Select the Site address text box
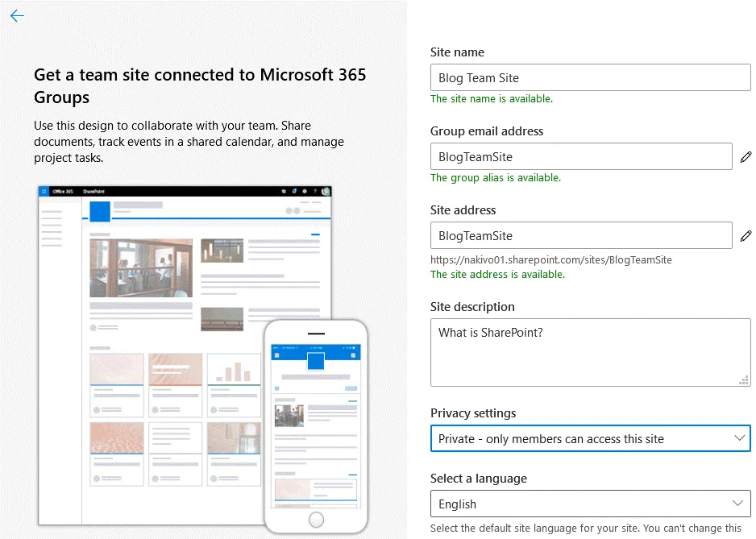 click(580, 236)
